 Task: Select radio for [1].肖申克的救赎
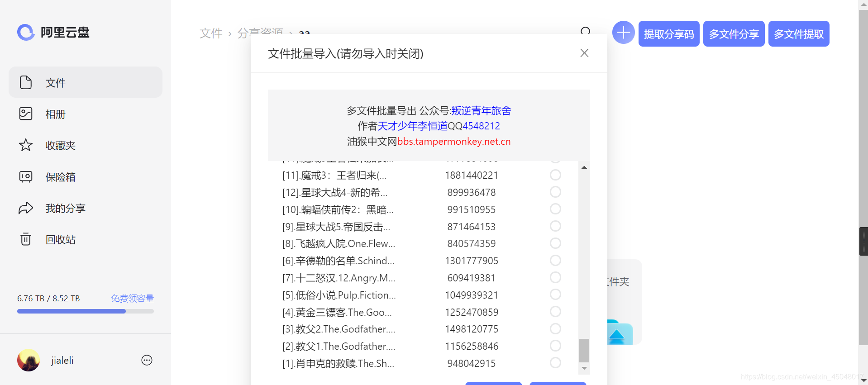[555, 363]
